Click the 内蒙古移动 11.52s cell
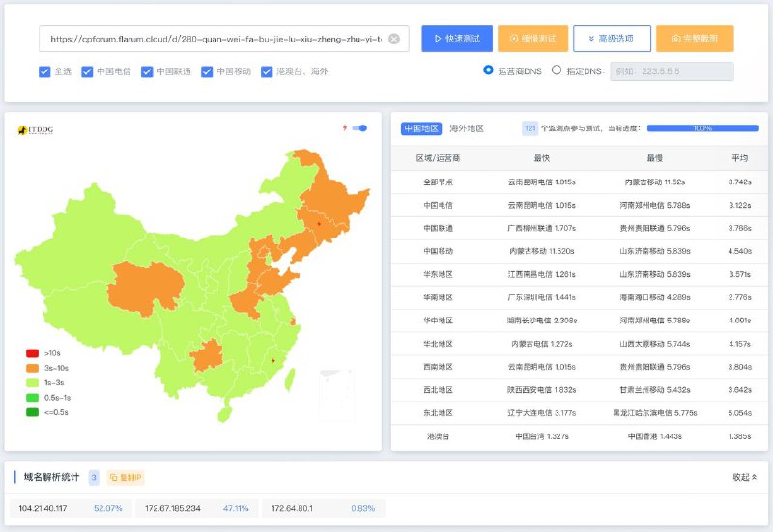Image resolution: width=773 pixels, height=532 pixels. coord(655,182)
